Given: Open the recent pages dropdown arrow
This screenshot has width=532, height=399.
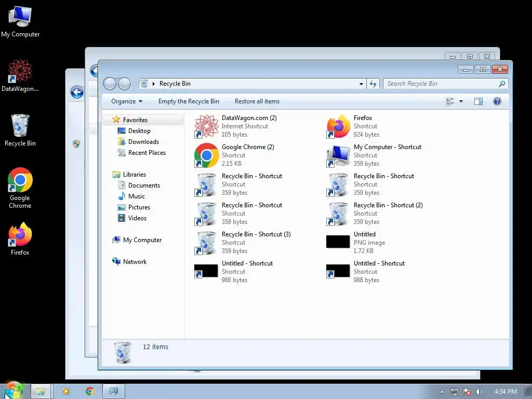Looking at the screenshot, I should (x=135, y=84).
